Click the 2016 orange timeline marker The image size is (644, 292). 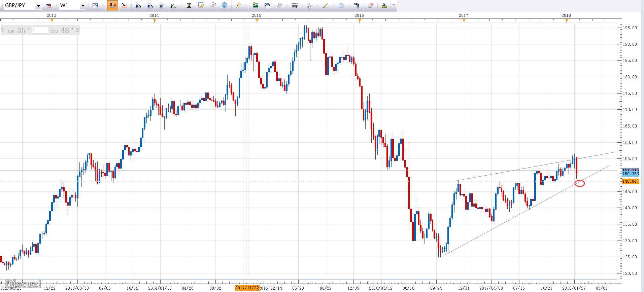[360, 21]
